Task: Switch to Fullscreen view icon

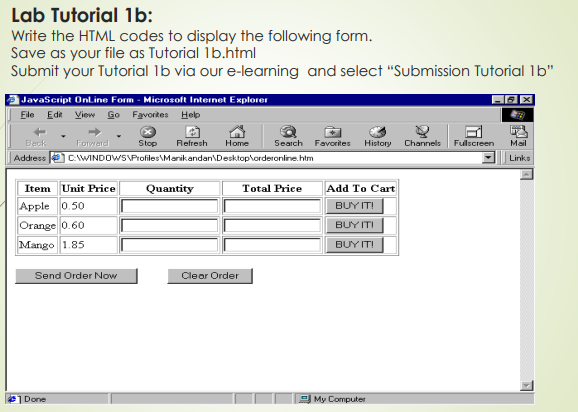Action: click(474, 132)
